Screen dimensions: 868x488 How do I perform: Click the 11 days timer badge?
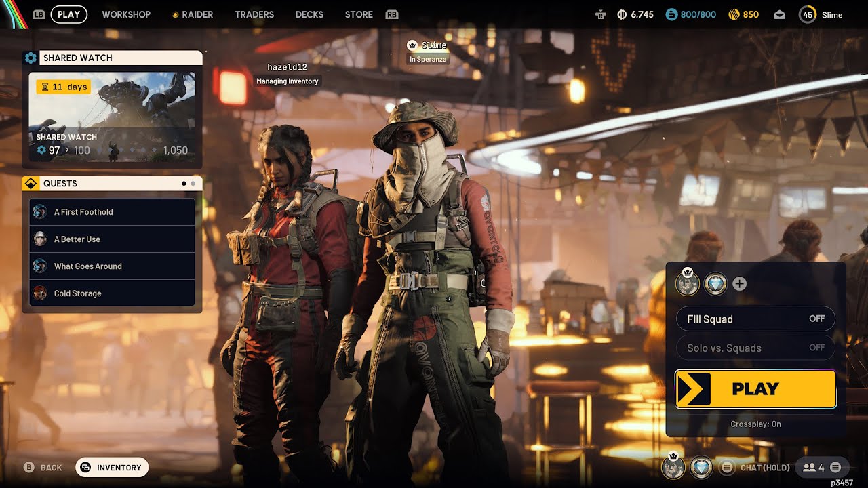coord(64,87)
